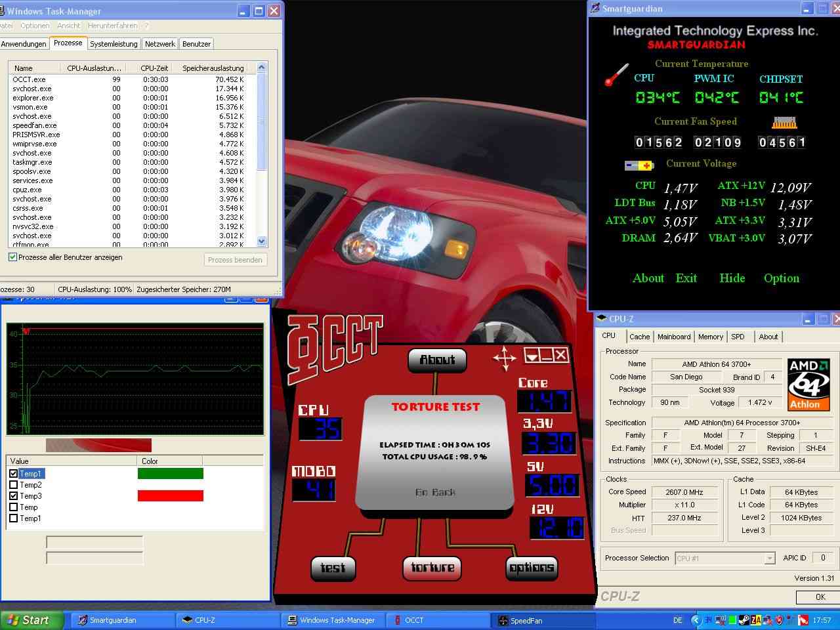Click the OCCT test button

click(x=332, y=568)
